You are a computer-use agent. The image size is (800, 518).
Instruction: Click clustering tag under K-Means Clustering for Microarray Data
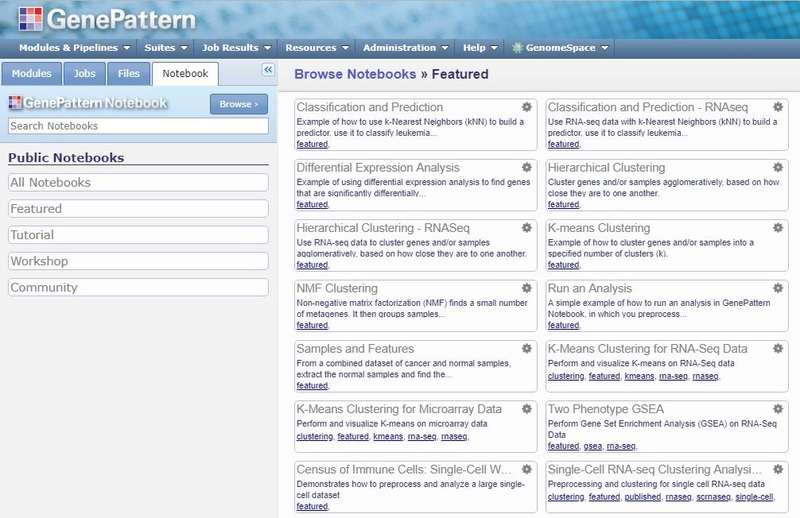(x=314, y=436)
